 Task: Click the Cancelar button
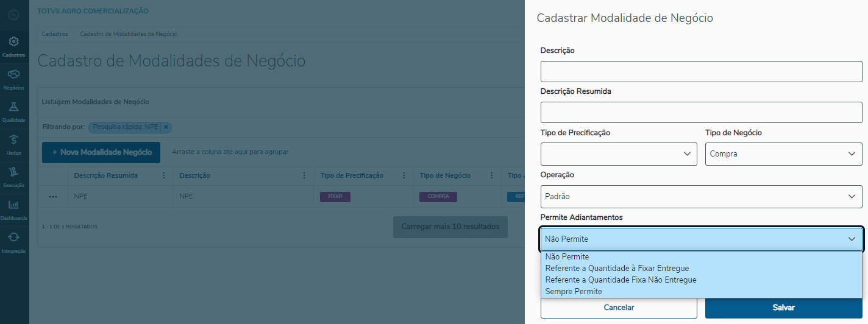tap(619, 308)
